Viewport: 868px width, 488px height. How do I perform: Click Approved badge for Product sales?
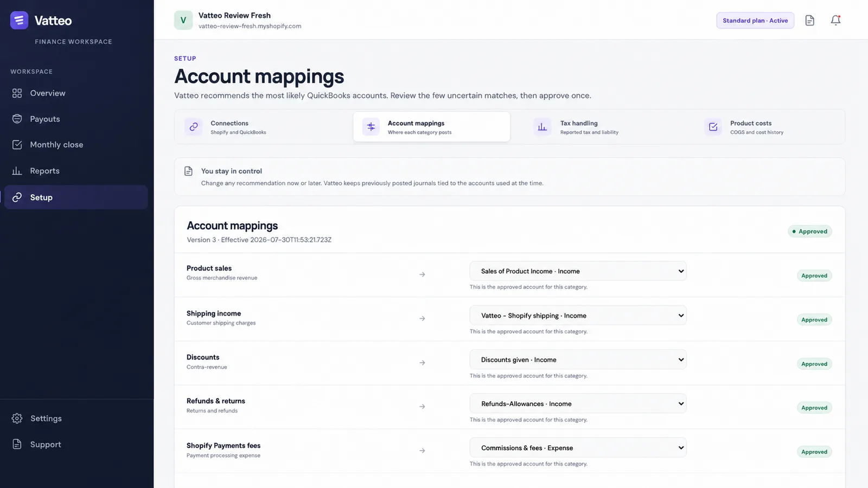tap(814, 275)
